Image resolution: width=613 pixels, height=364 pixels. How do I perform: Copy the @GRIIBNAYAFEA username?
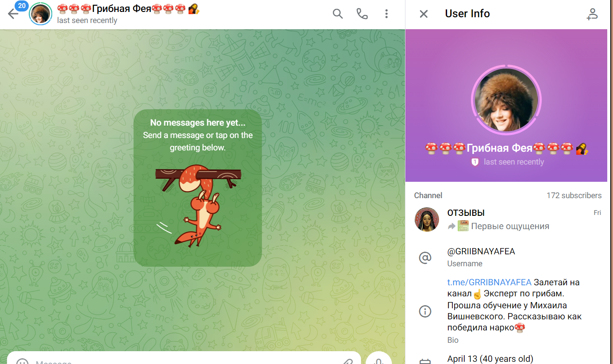(481, 252)
